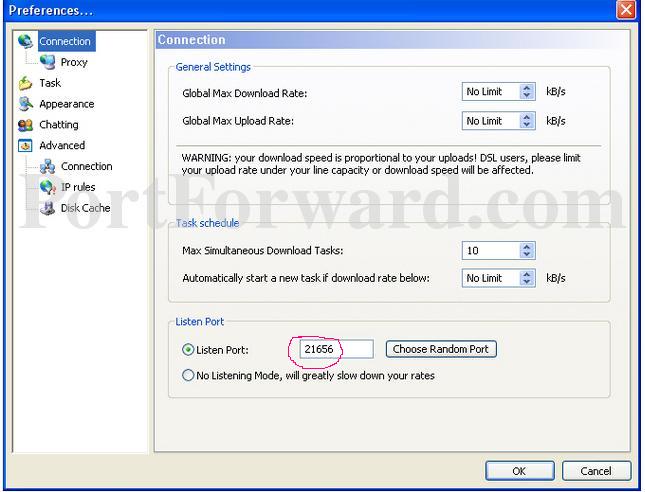This screenshot has height=492, width=645.
Task: Click the Chatting people icon
Action: [x=26, y=125]
